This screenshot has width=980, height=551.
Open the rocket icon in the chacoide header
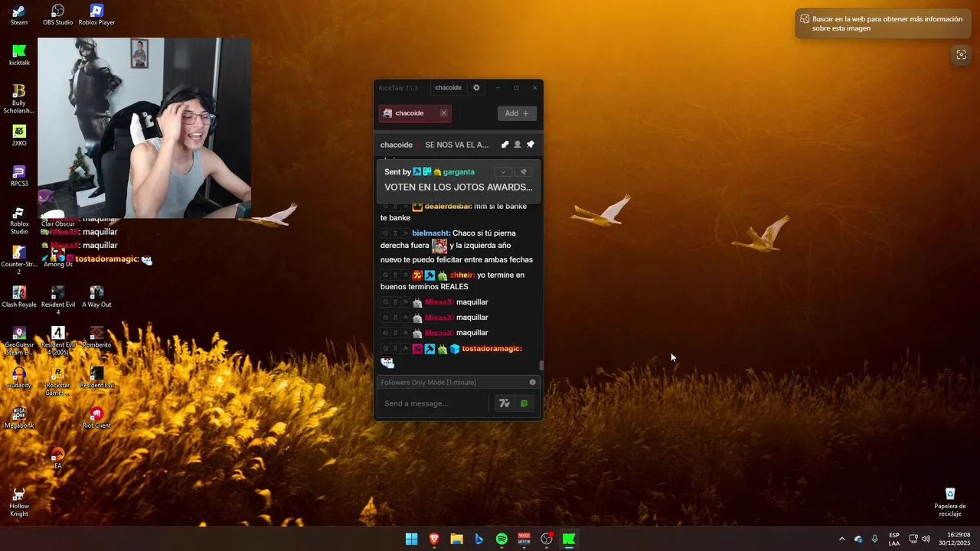505,145
